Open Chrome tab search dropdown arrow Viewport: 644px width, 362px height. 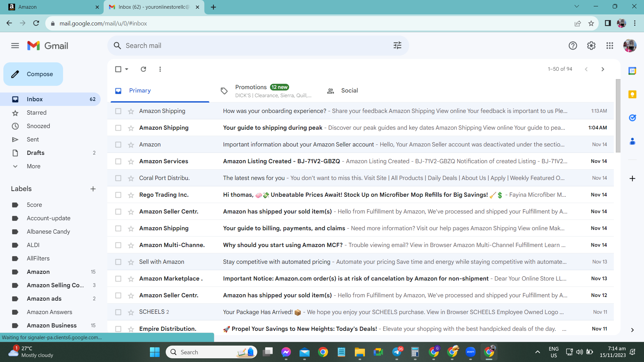point(577,6)
